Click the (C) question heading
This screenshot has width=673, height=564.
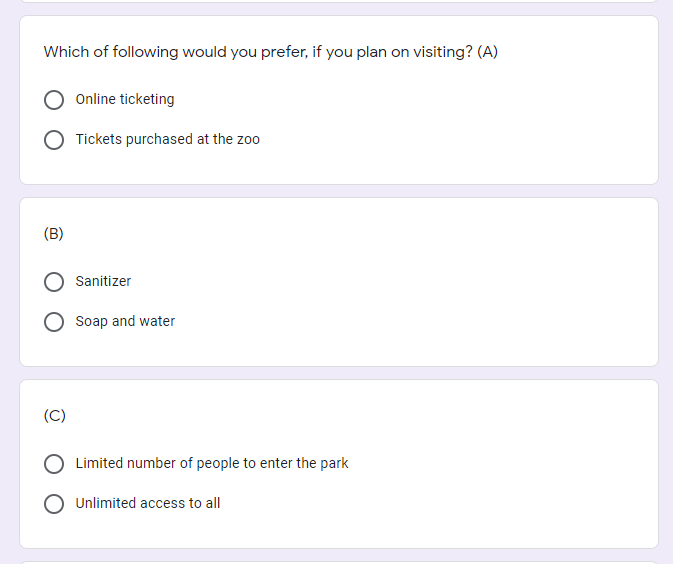click(x=54, y=416)
